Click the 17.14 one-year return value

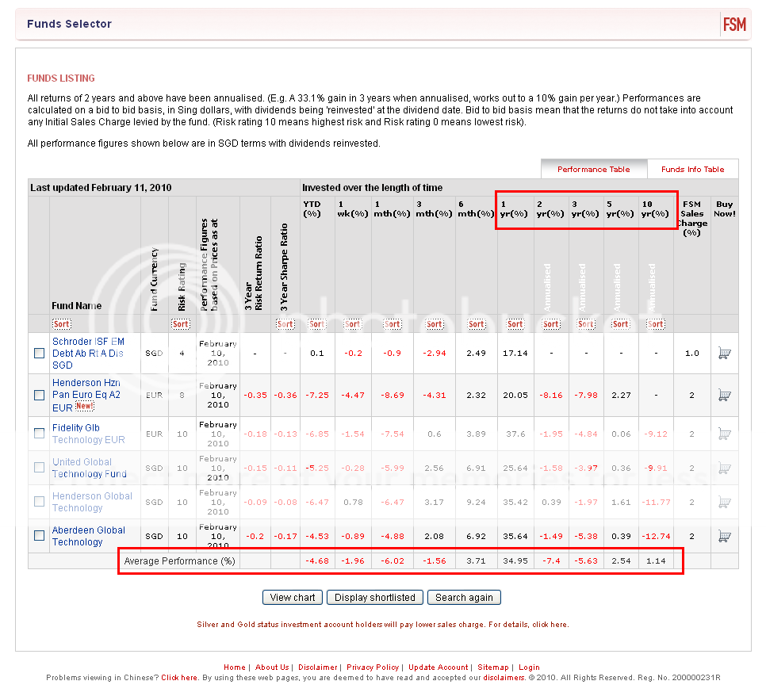pos(515,354)
